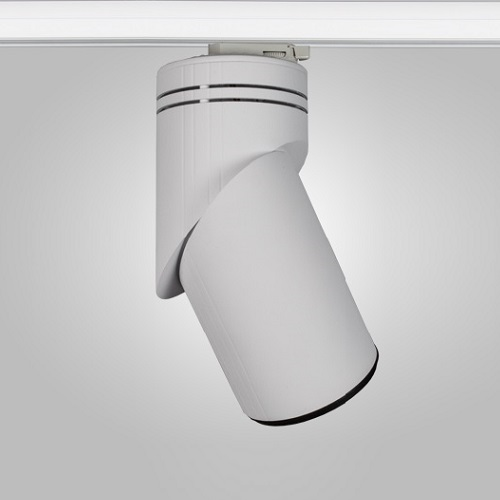
Task: Click the track adapter connector on the rail
Action: tap(259, 51)
